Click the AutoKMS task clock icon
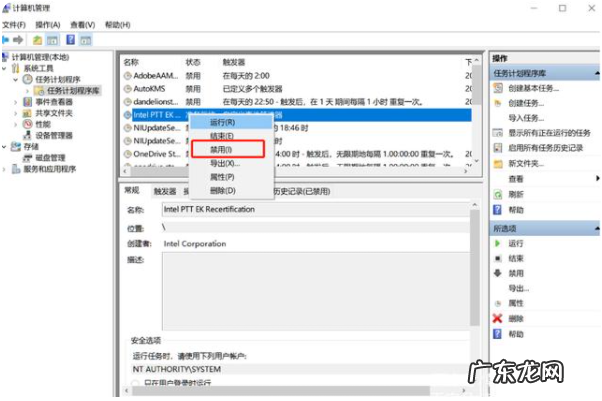602x401 pixels. pyautogui.click(x=127, y=89)
